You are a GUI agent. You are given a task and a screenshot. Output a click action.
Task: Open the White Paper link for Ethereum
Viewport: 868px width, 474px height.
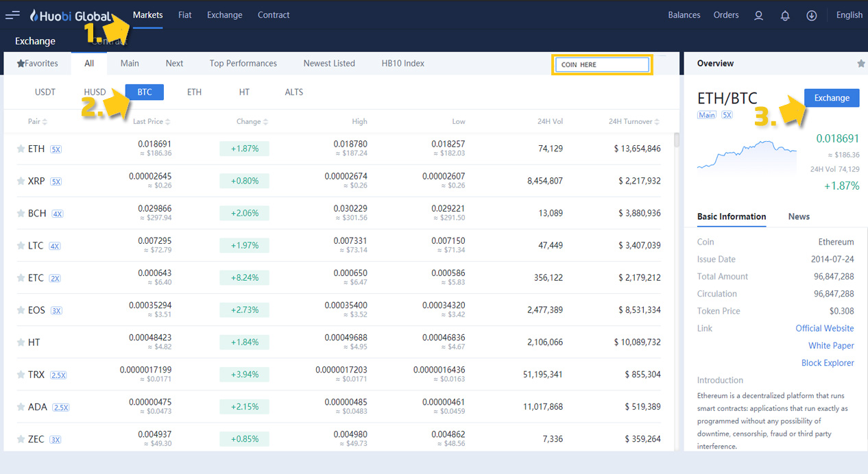pos(830,345)
